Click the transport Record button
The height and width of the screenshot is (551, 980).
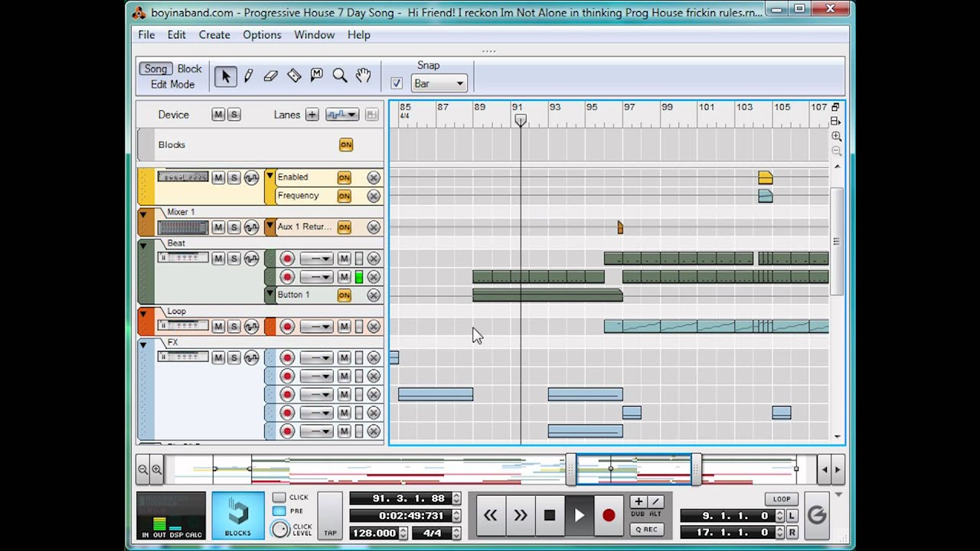click(609, 515)
